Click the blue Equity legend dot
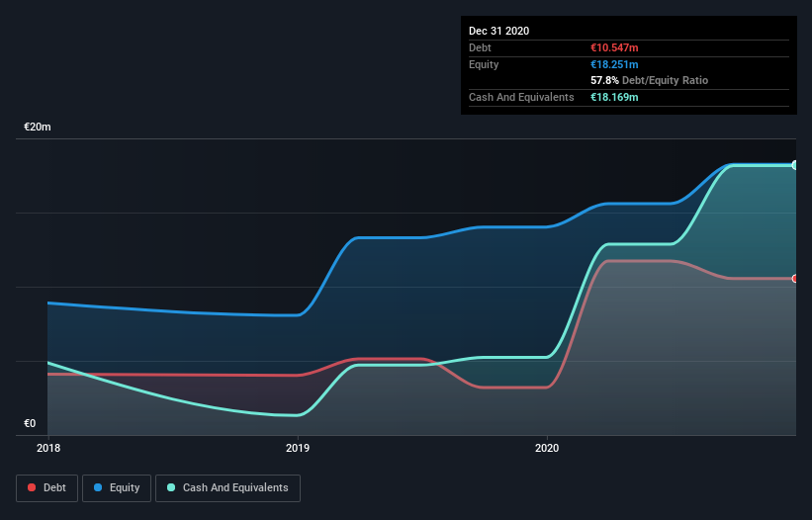Screen dimensions: 812x520 coord(98,487)
